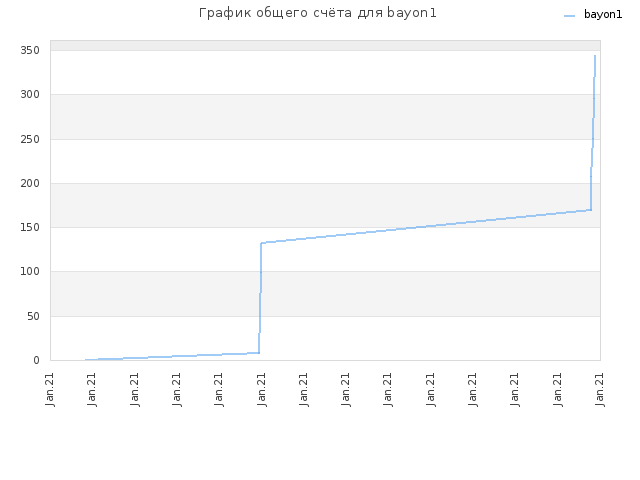
Task: Click the 150 y-axis label
Action: [x=30, y=228]
